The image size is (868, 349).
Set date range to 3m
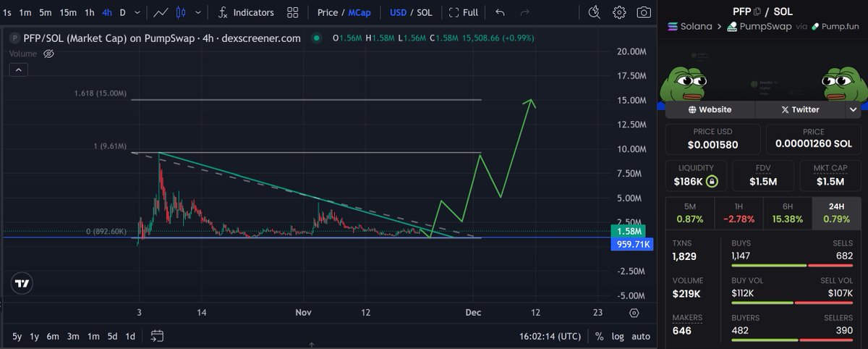[73, 336]
